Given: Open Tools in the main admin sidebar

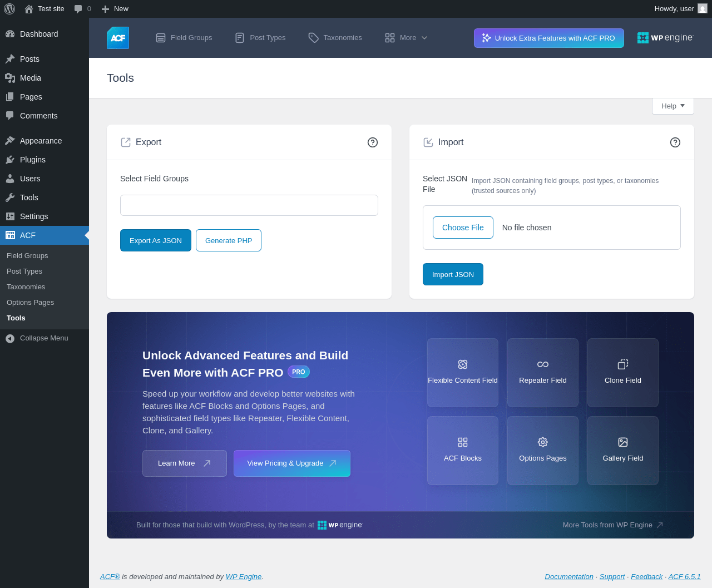Looking at the screenshot, I should tap(44, 197).
